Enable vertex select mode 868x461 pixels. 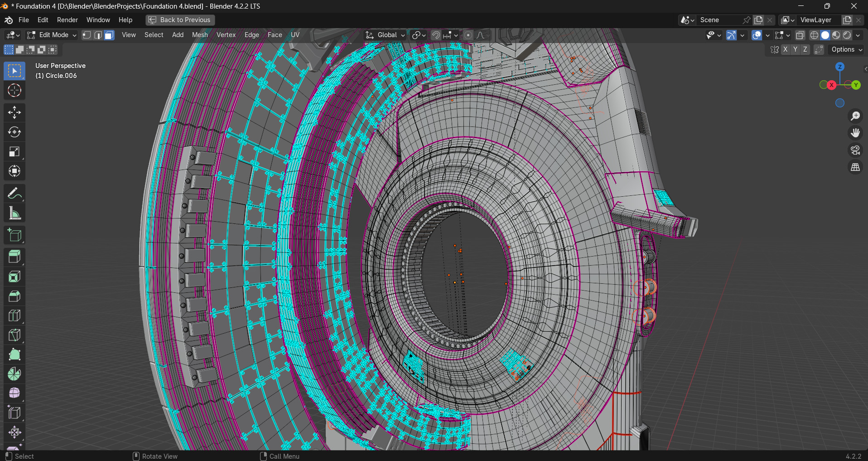coord(87,35)
